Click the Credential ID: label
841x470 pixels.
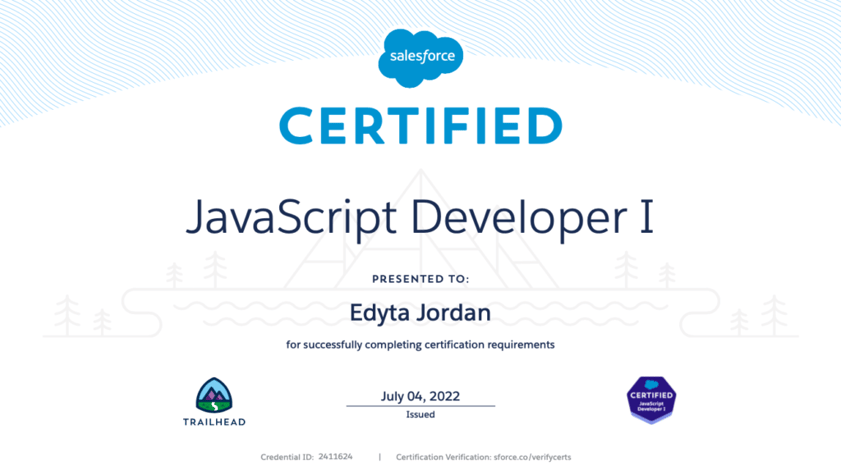coord(287,457)
